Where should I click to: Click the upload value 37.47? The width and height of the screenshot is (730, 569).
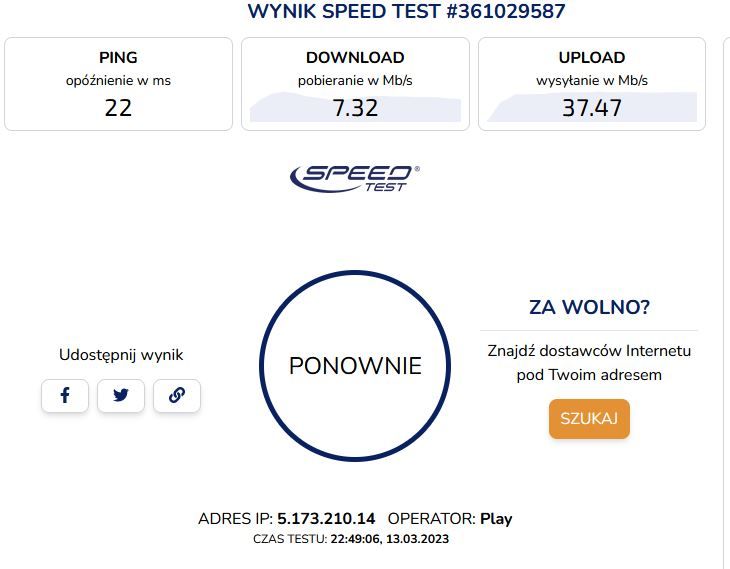[592, 108]
